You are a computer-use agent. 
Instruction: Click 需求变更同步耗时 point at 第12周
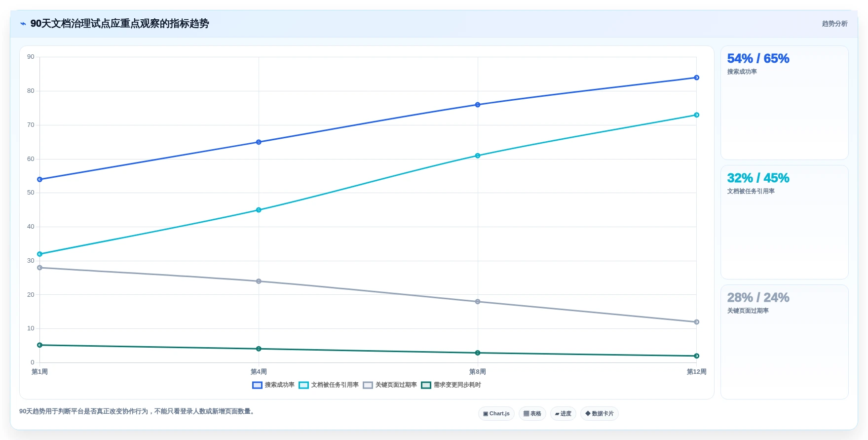pos(697,356)
